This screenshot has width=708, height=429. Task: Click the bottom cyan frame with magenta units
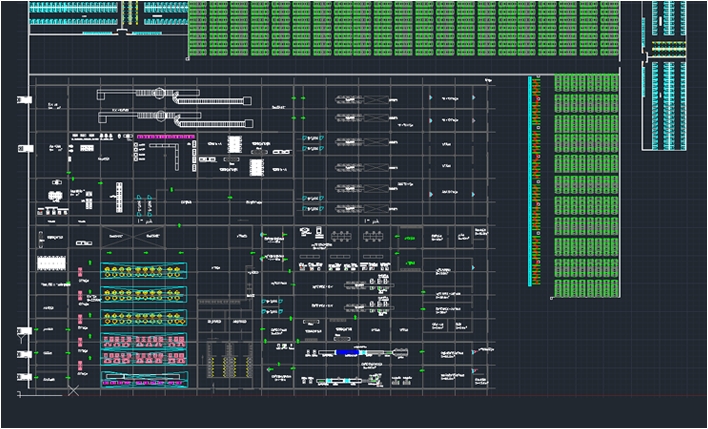(144, 379)
